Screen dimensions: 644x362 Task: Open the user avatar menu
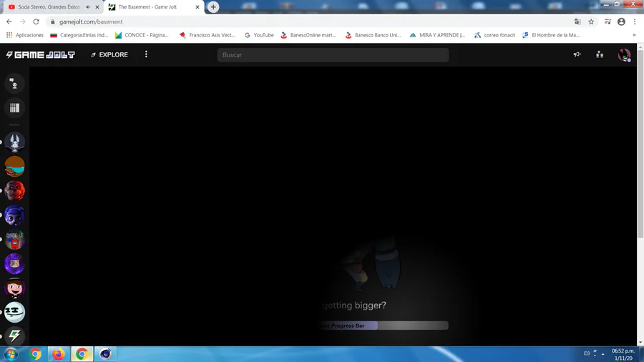pyautogui.click(x=624, y=55)
